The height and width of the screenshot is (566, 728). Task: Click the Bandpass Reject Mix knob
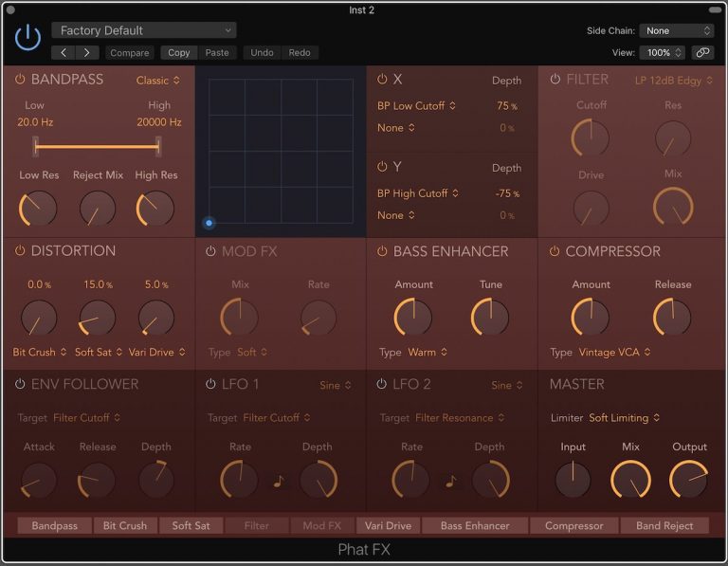click(x=97, y=209)
